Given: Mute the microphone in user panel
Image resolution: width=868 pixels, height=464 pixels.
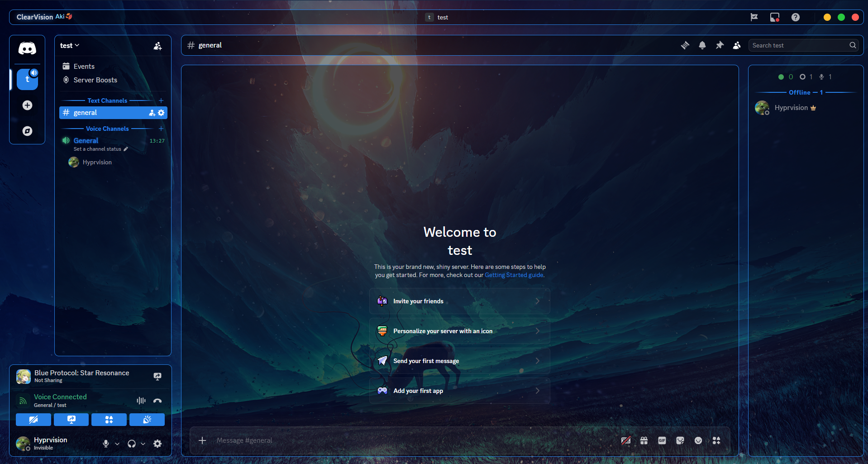Looking at the screenshot, I should 106,444.
